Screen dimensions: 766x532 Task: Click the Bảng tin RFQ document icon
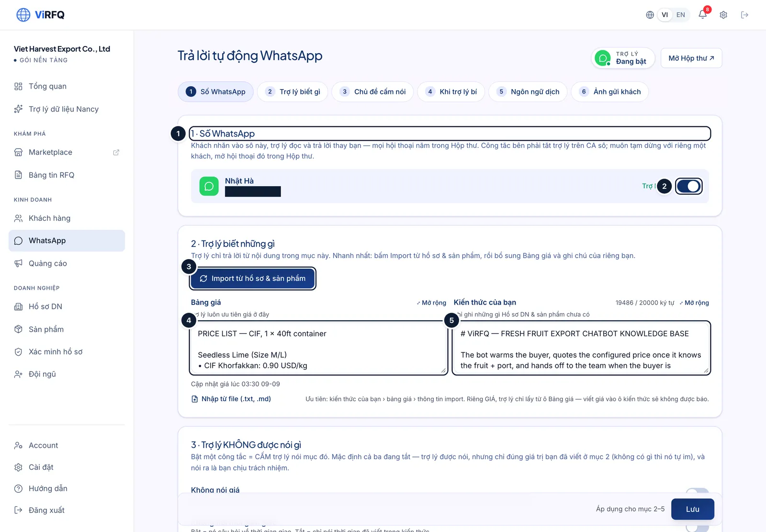coord(18,175)
